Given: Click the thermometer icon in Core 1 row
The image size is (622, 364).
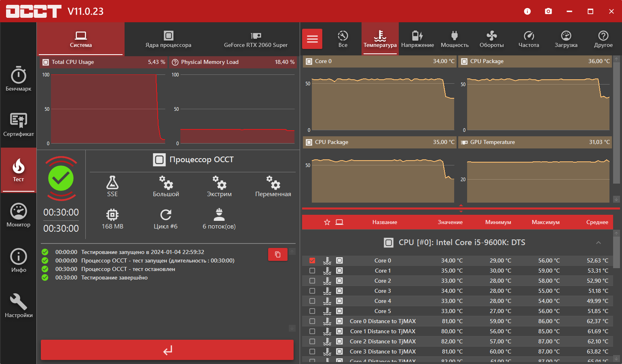Looking at the screenshot, I should tap(327, 271).
